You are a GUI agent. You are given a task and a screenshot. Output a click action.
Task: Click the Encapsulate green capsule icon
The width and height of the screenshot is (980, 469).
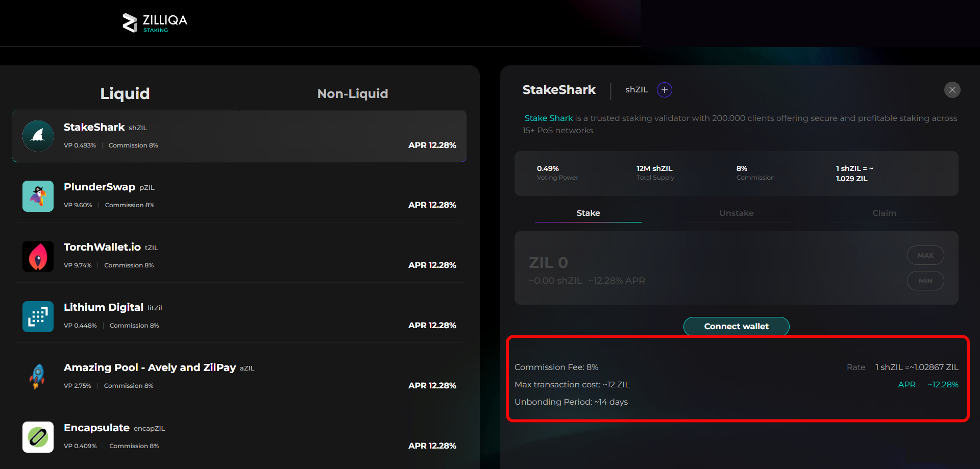pyautogui.click(x=38, y=437)
